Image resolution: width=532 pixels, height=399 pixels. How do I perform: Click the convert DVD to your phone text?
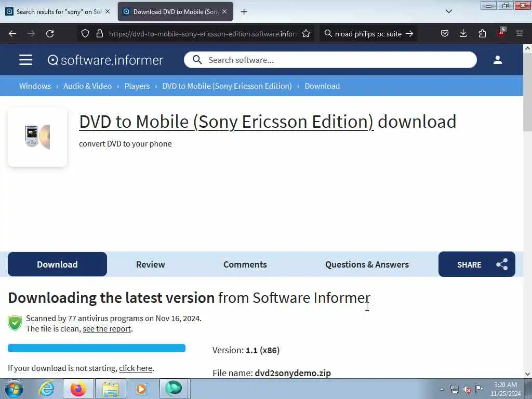click(126, 144)
